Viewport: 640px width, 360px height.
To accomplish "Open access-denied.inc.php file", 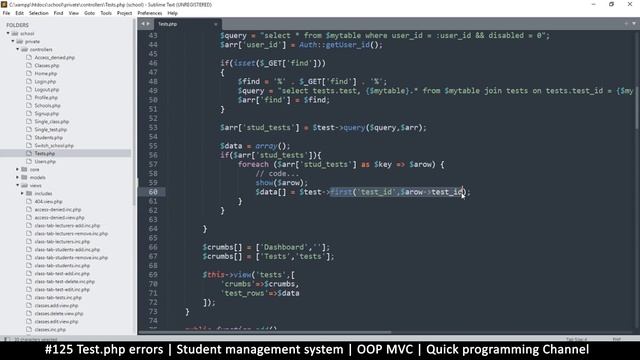I will coord(58,209).
